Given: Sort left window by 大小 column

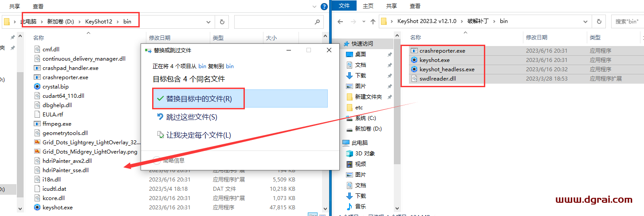Looking at the screenshot, I should (271, 38).
